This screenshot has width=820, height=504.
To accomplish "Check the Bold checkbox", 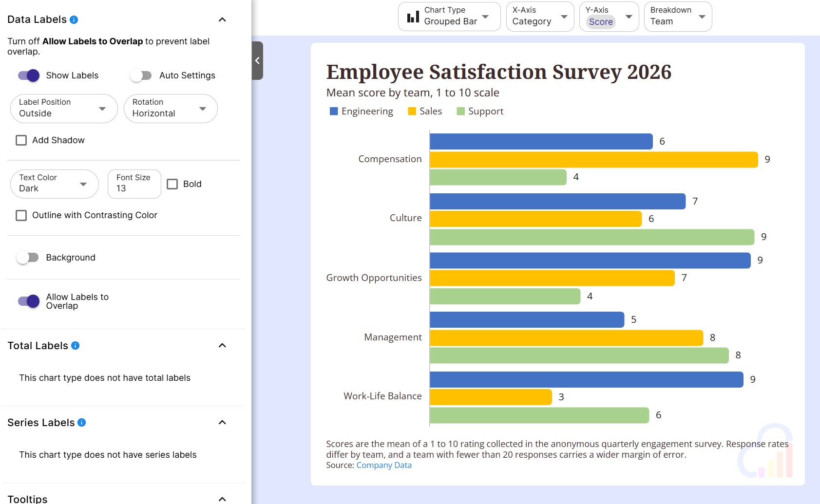I will coord(172,184).
